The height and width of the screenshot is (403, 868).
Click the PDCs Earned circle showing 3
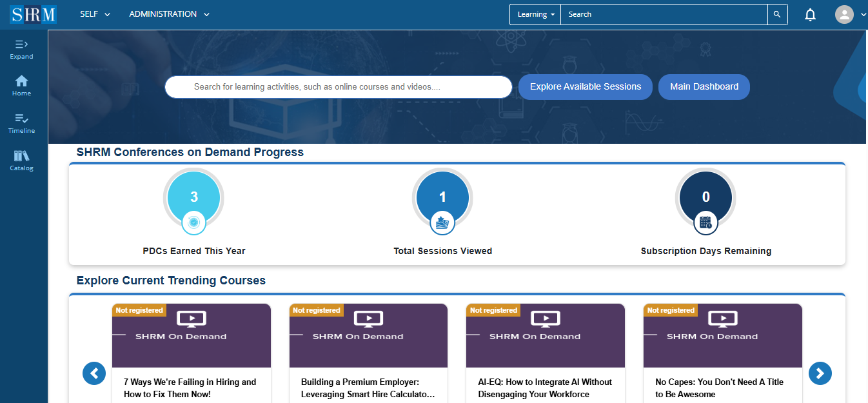click(193, 197)
